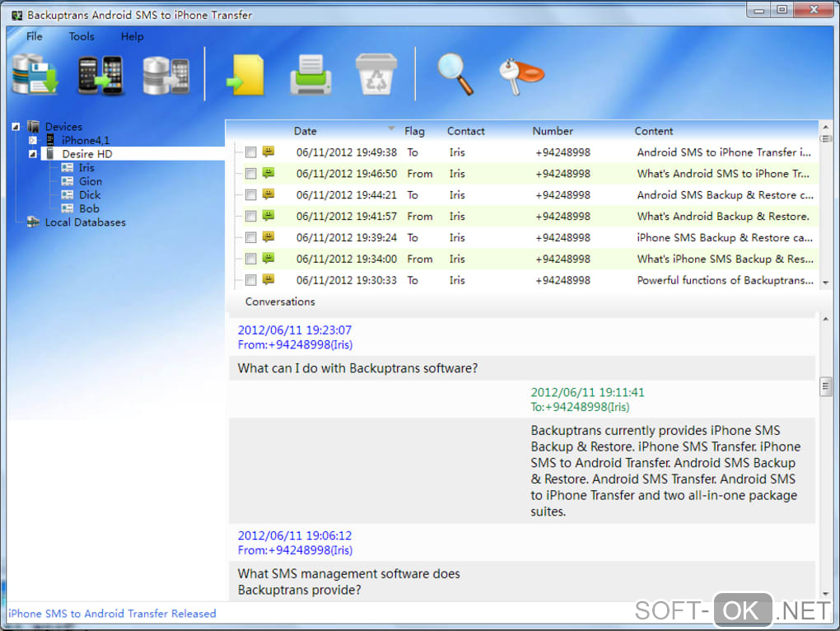The width and height of the screenshot is (840, 631).
Task: Click the restore database to phone icon
Action: click(166, 75)
